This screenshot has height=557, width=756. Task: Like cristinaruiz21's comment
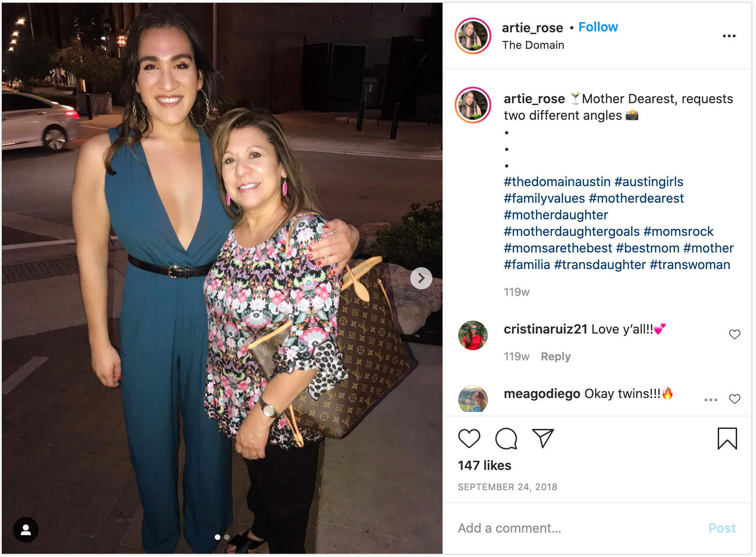(x=735, y=334)
